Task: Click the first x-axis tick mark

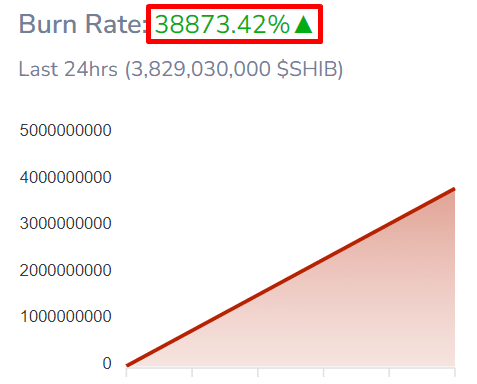Action: coord(127,372)
